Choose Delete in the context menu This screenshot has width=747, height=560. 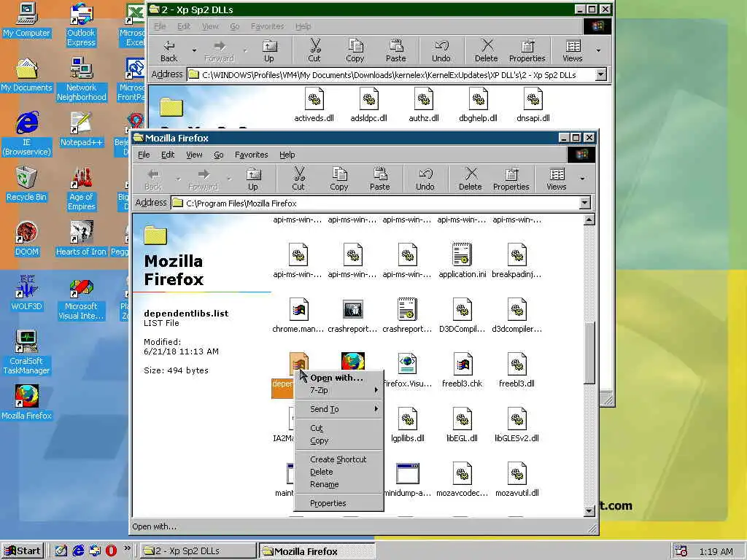point(338,472)
